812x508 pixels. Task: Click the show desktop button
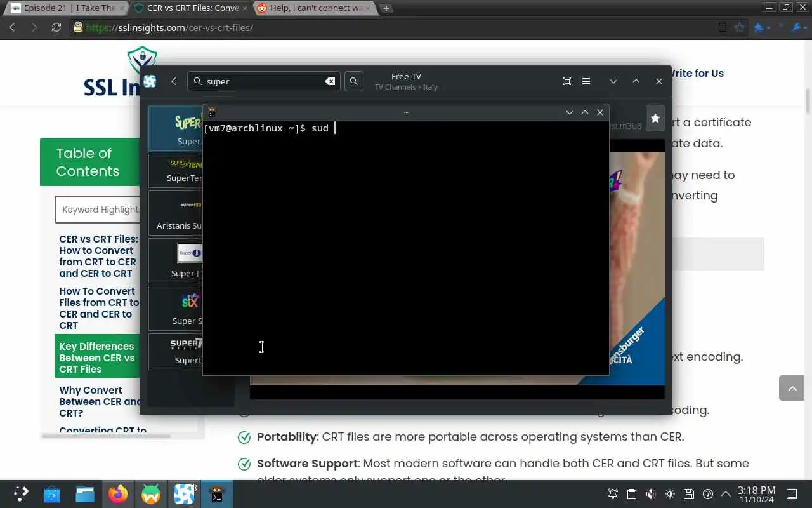(x=792, y=493)
